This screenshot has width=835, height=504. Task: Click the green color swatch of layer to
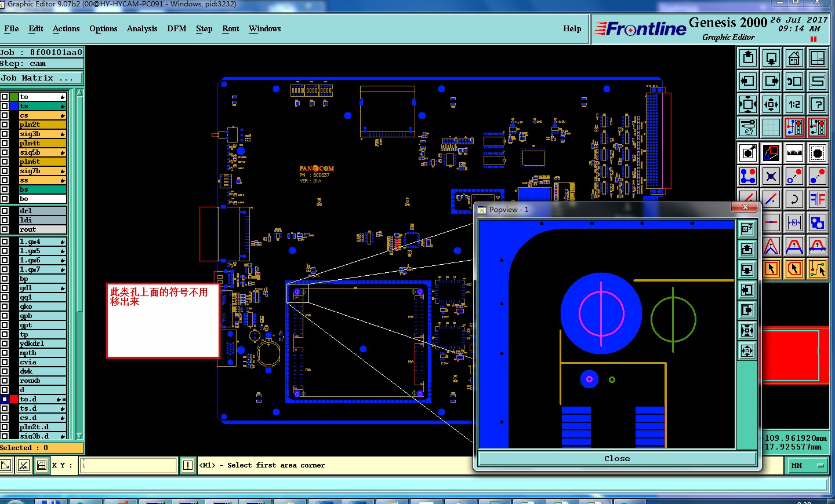point(14,97)
